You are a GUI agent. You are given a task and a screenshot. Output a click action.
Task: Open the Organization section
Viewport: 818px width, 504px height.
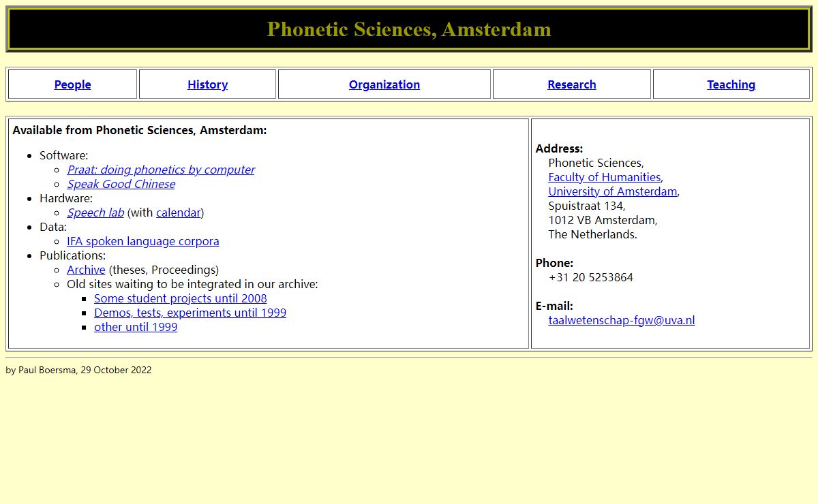384,84
